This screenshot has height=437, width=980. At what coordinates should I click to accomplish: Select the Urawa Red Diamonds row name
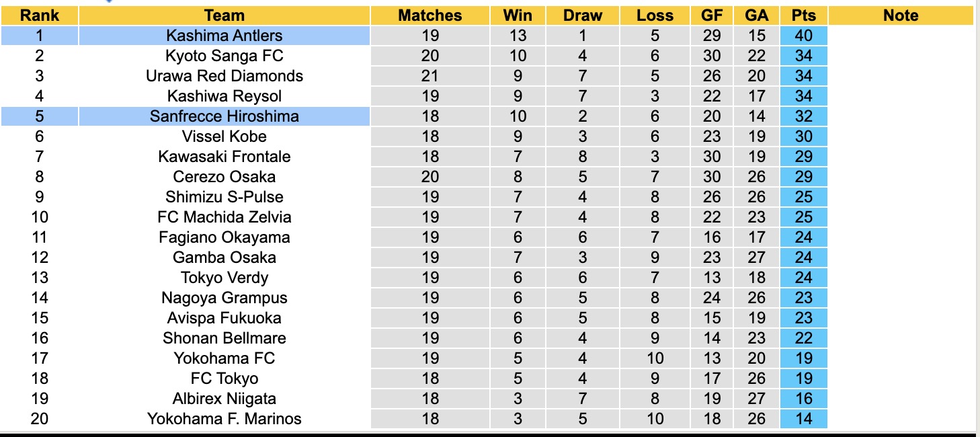(224, 76)
